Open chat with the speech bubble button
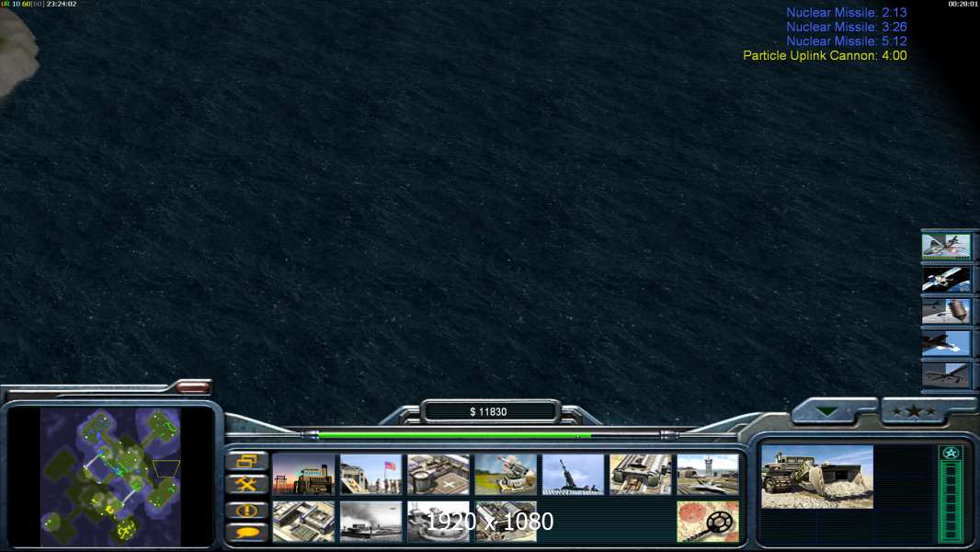The width and height of the screenshot is (980, 552). point(247,533)
